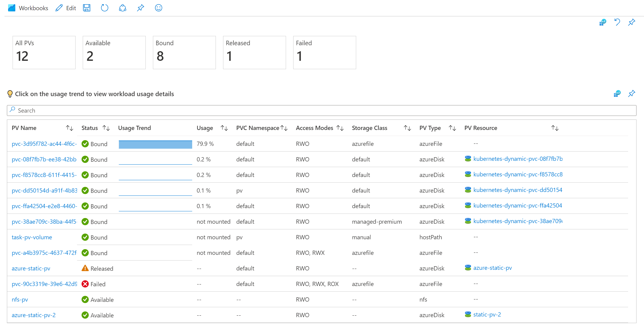The height and width of the screenshot is (330, 644).
Task: Click the Released status warning icon
Action: 85,269
